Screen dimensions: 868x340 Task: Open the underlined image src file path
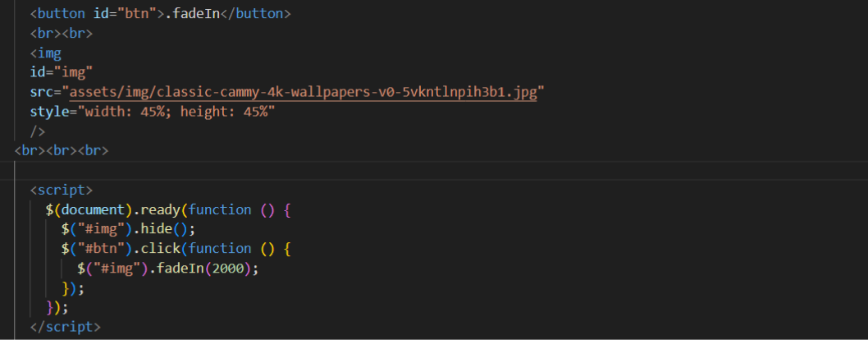[303, 93]
